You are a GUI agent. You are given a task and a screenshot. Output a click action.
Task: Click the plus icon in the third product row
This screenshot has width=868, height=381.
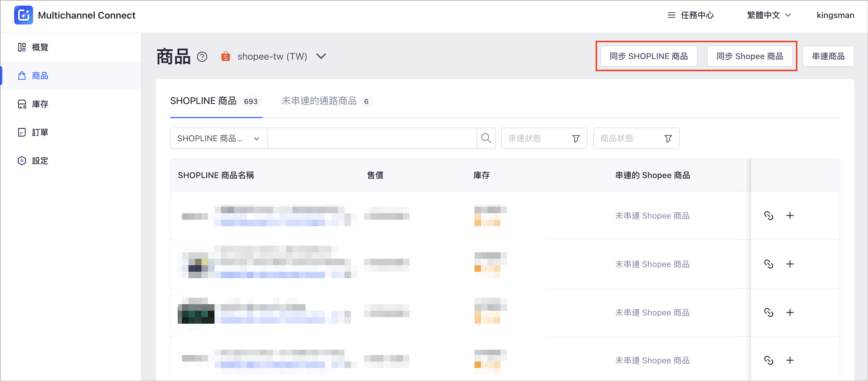790,312
